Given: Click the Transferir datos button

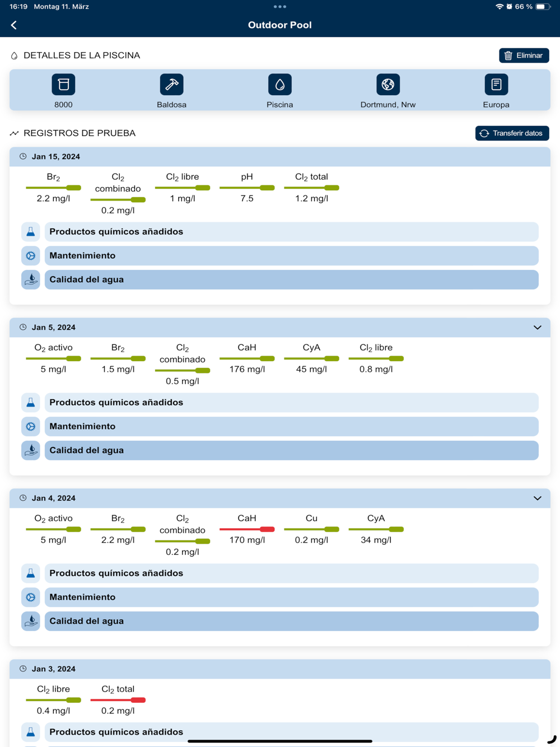Looking at the screenshot, I should pos(512,133).
